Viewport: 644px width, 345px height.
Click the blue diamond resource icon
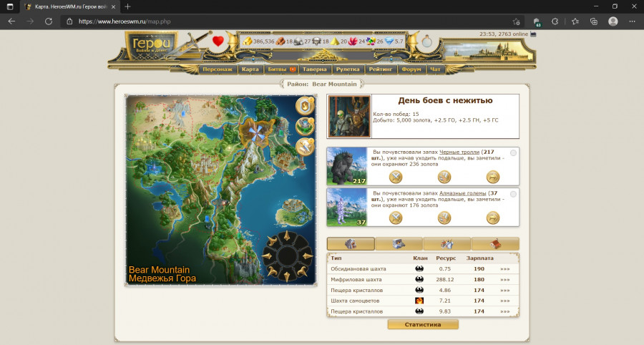(x=389, y=41)
